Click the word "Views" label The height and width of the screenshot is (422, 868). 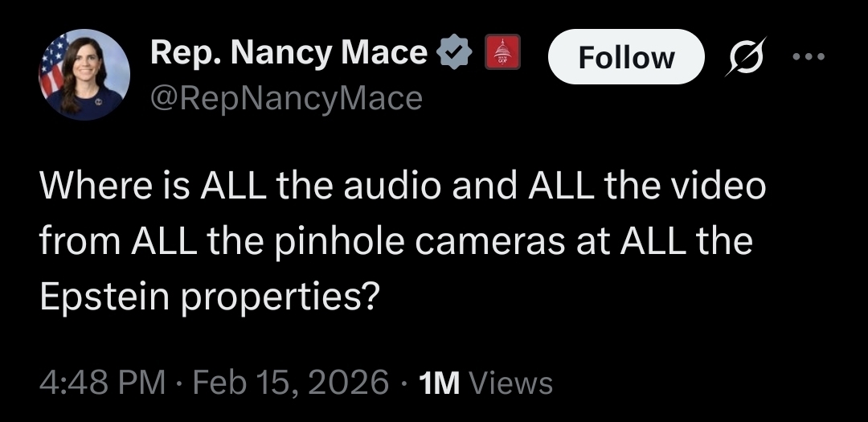[511, 383]
